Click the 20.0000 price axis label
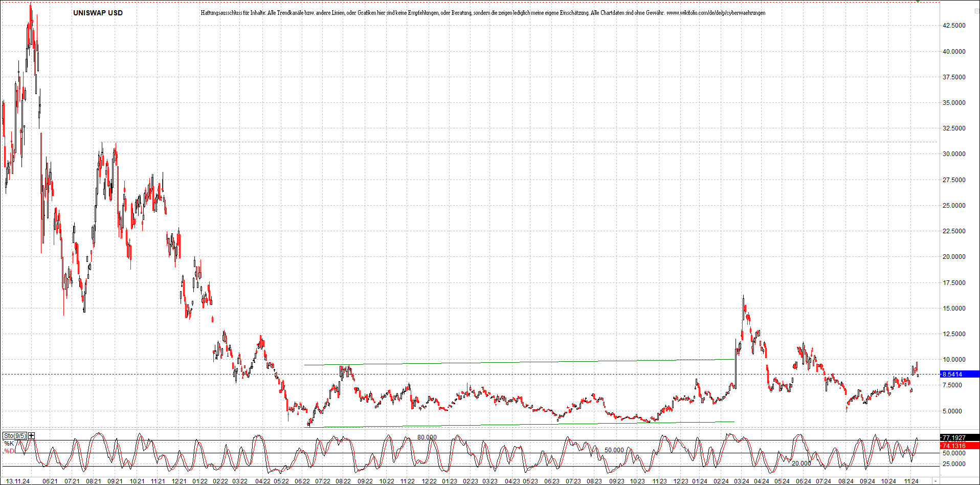The width and height of the screenshot is (980, 485). click(x=954, y=256)
